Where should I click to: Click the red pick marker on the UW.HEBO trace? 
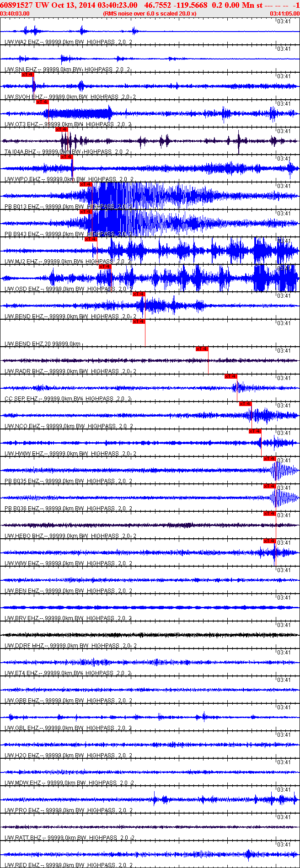coord(270,514)
